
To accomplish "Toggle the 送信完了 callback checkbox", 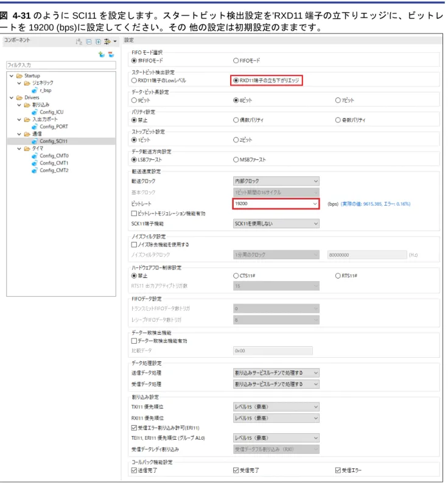I will tap(134, 470).
